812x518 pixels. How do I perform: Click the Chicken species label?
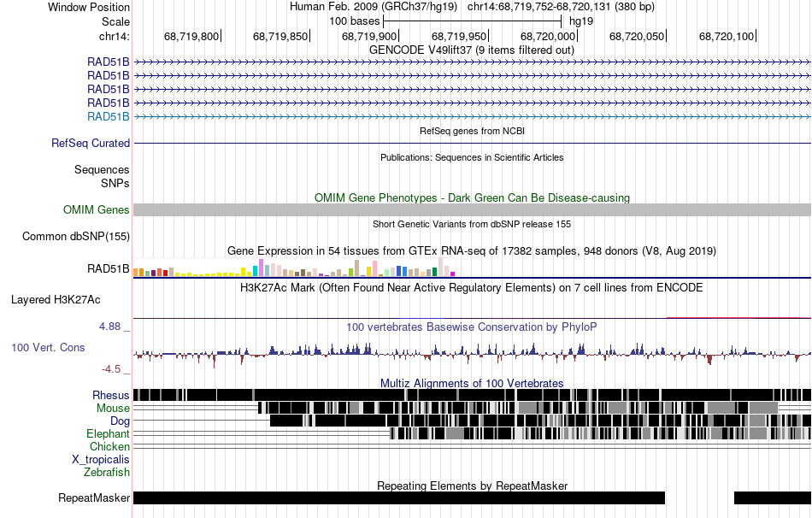109,446
